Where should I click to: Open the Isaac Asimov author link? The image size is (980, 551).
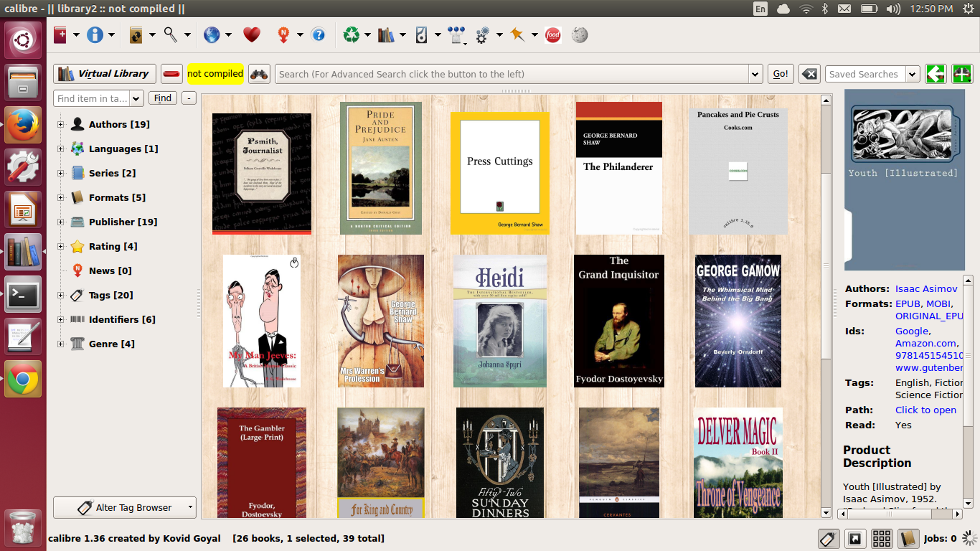pyautogui.click(x=926, y=288)
